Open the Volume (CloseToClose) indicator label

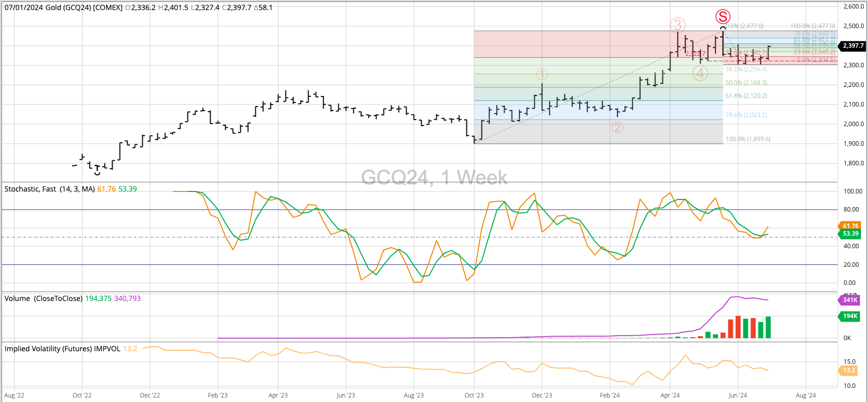[43, 298]
